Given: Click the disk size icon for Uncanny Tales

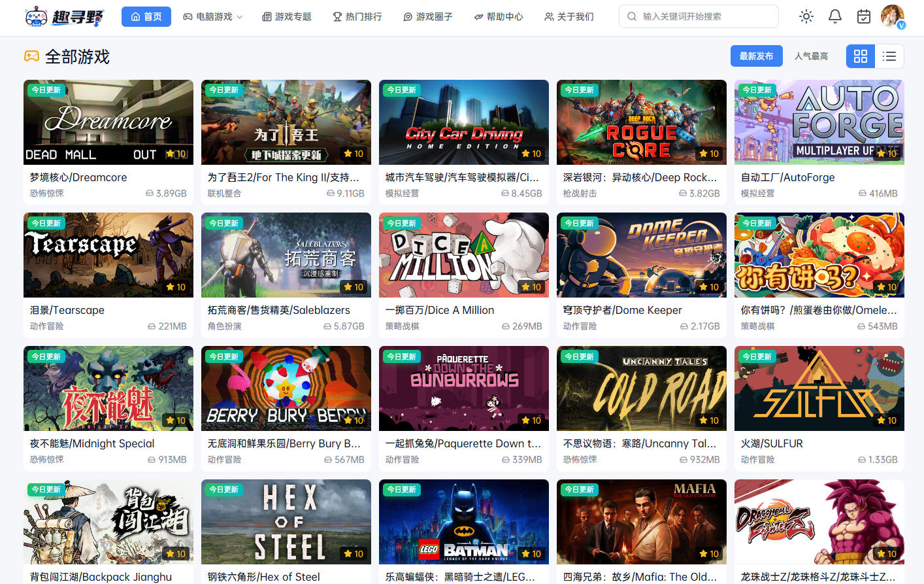Looking at the screenshot, I should [684, 460].
